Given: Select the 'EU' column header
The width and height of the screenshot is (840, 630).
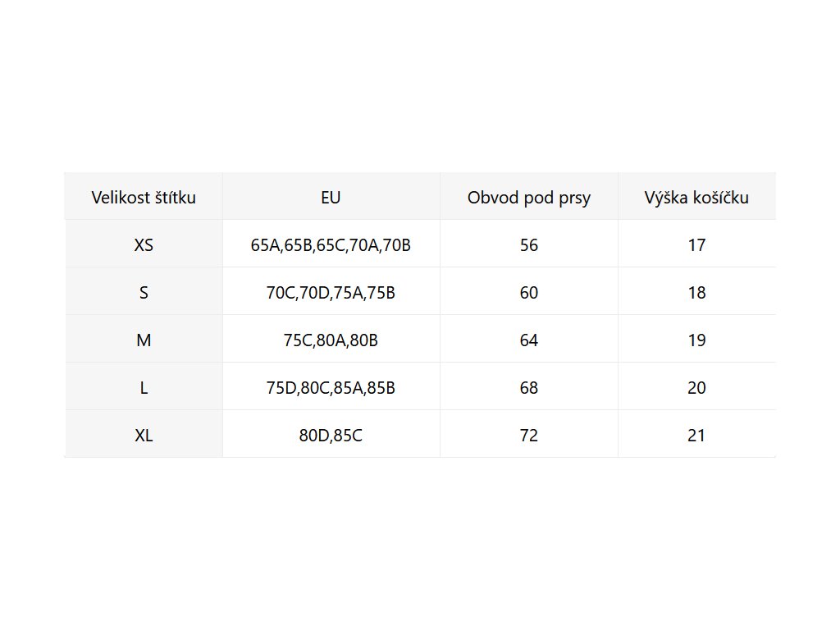Looking at the screenshot, I should (x=331, y=198).
